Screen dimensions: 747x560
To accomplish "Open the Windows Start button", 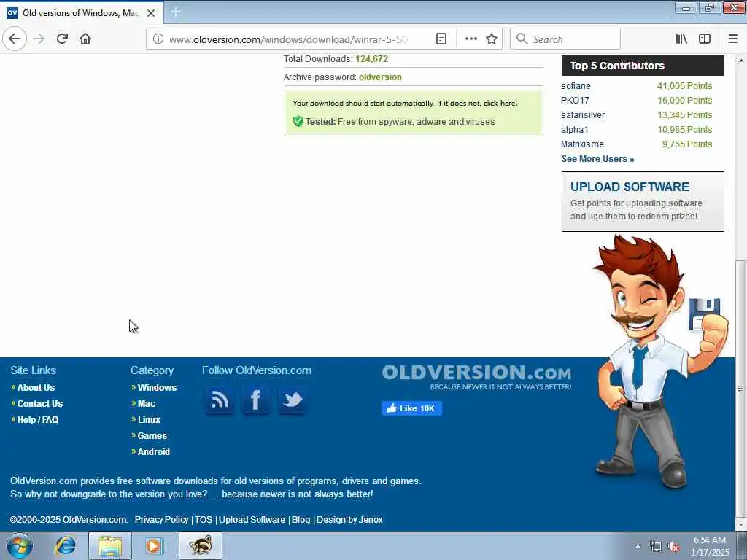I will (20, 546).
